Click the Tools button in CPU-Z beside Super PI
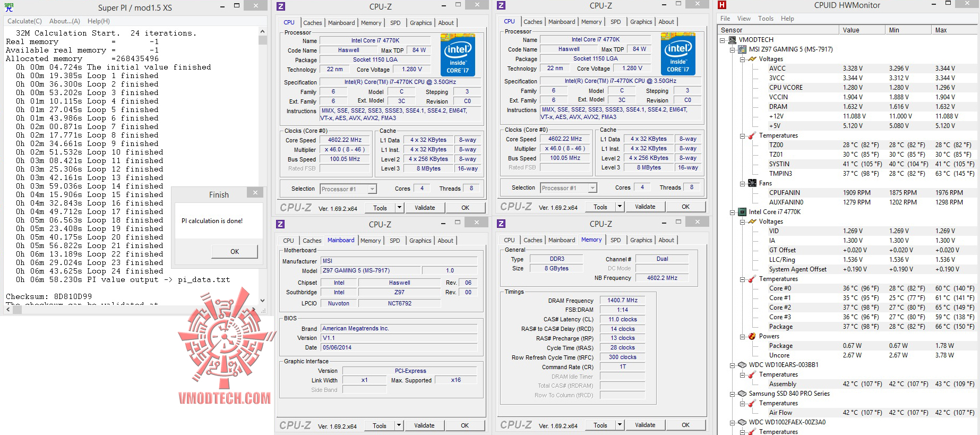 (x=380, y=208)
